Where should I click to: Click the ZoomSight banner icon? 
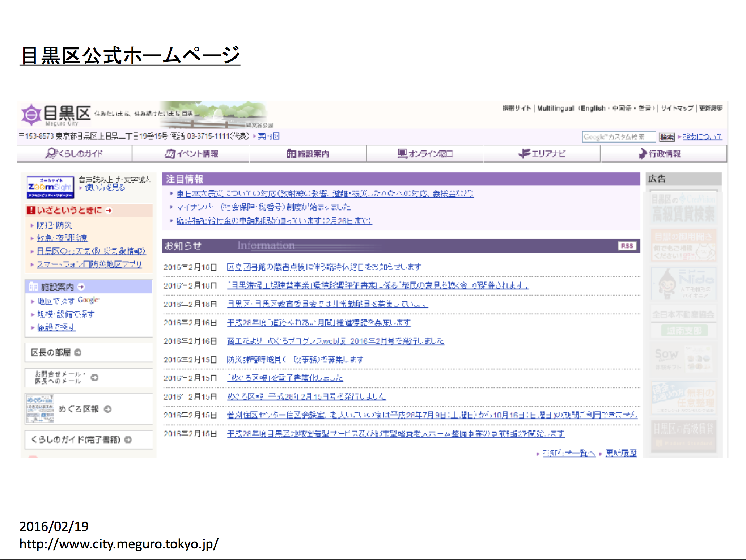coord(50,187)
